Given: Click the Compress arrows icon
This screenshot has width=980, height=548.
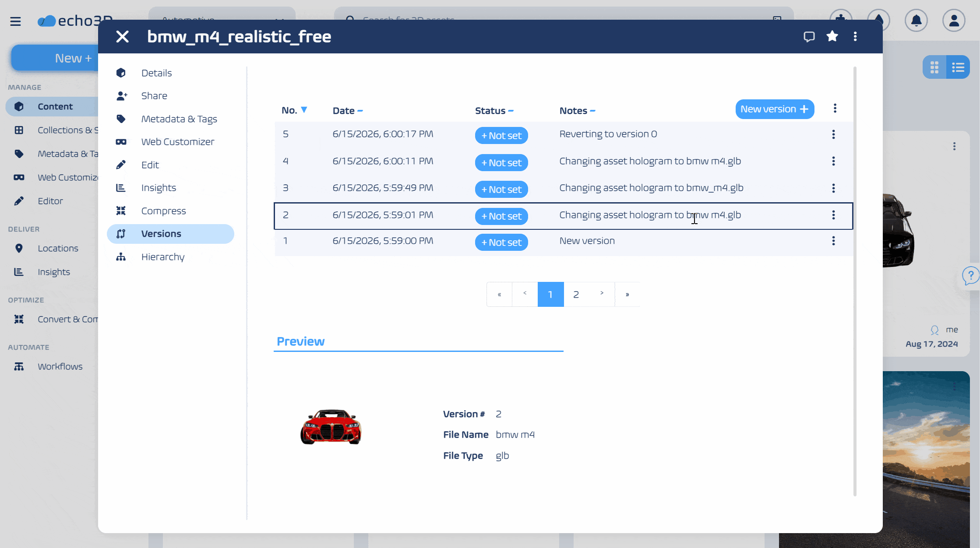Looking at the screenshot, I should pos(121,211).
